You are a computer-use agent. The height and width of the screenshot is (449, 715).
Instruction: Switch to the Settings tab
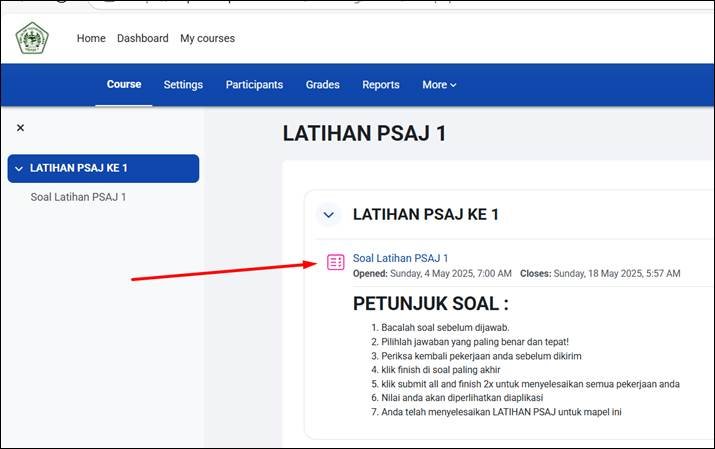click(183, 85)
